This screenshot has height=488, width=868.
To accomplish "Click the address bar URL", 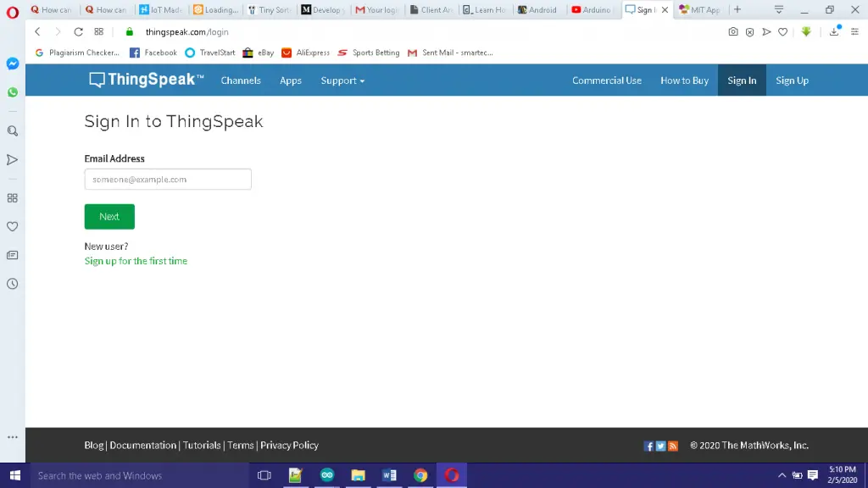I will (x=187, y=32).
